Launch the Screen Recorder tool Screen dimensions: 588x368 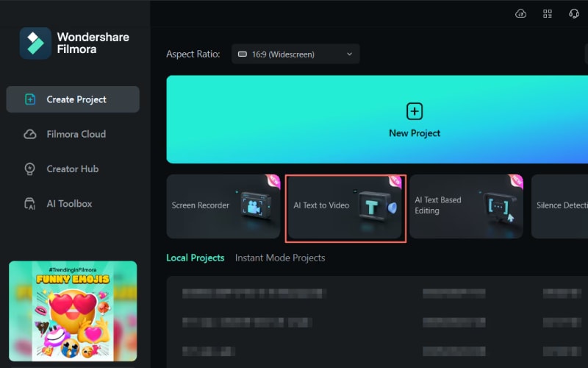223,206
